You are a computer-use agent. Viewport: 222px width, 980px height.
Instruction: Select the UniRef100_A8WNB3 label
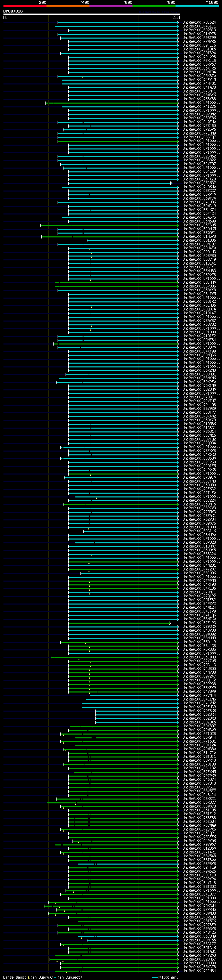(199, 913)
